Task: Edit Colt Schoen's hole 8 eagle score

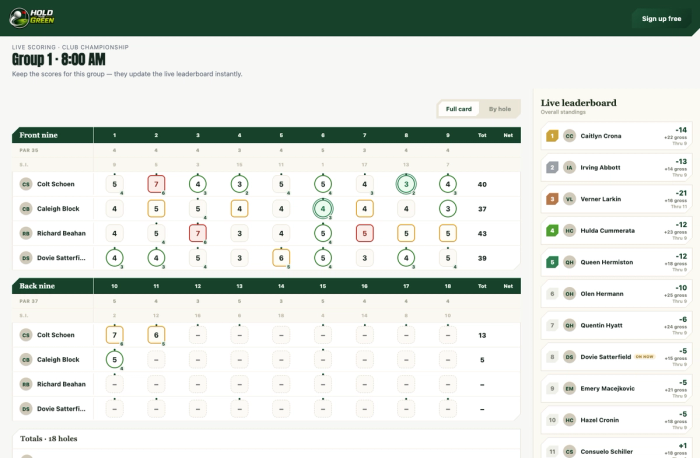Action: point(406,184)
